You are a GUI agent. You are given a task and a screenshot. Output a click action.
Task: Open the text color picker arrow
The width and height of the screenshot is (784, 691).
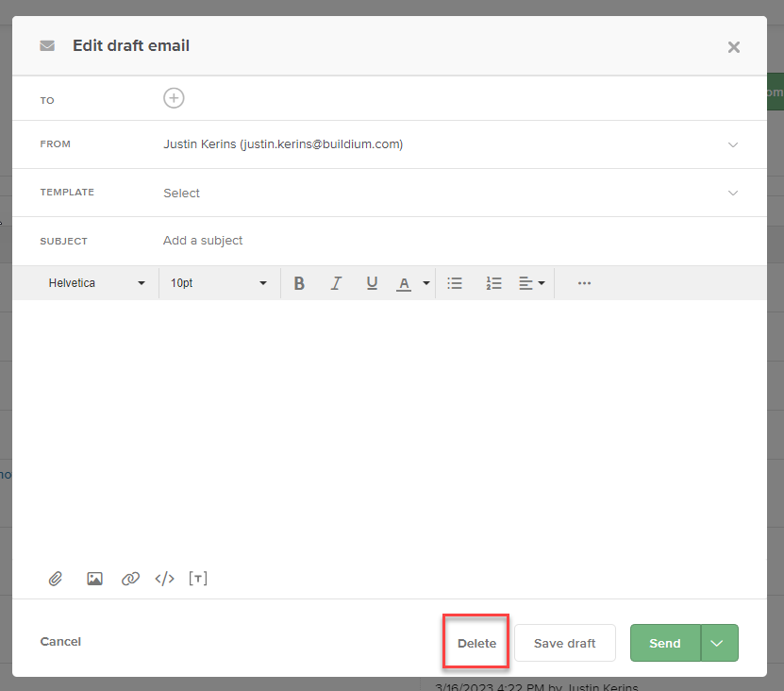click(426, 283)
